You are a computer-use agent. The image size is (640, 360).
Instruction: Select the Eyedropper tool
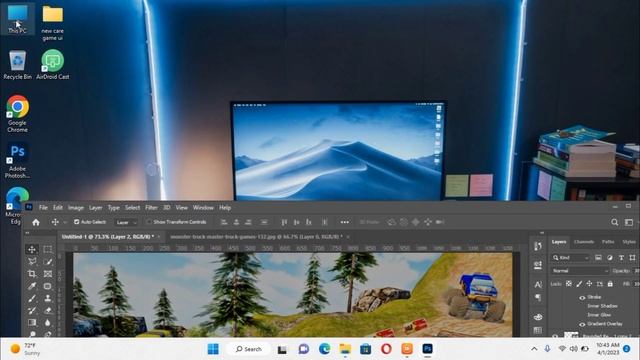[32, 286]
